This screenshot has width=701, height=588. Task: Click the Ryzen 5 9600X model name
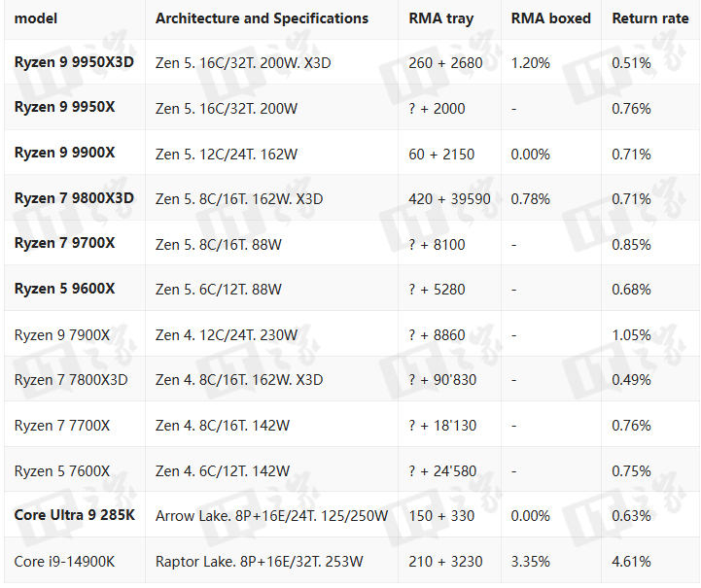pyautogui.click(x=64, y=289)
